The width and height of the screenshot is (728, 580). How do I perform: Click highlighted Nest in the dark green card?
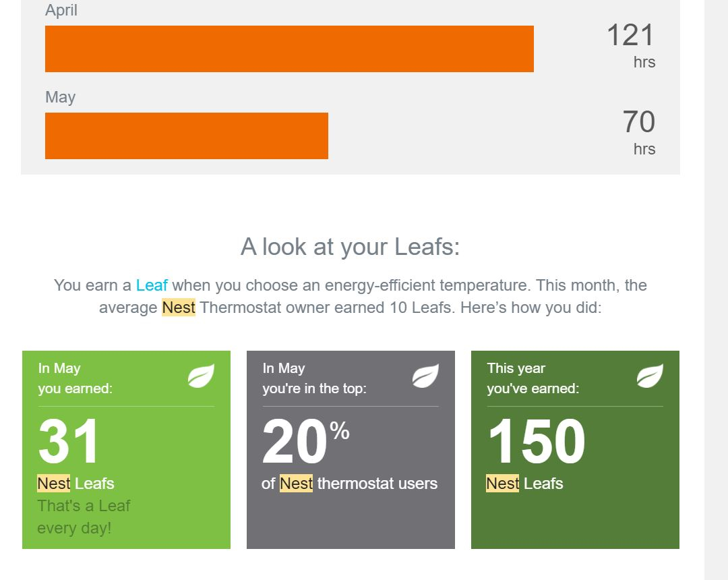click(503, 484)
